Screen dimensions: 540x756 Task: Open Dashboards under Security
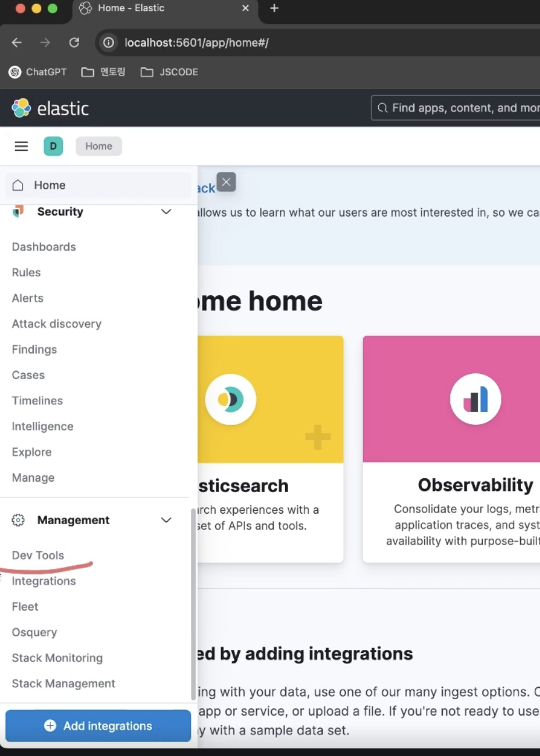pos(44,247)
